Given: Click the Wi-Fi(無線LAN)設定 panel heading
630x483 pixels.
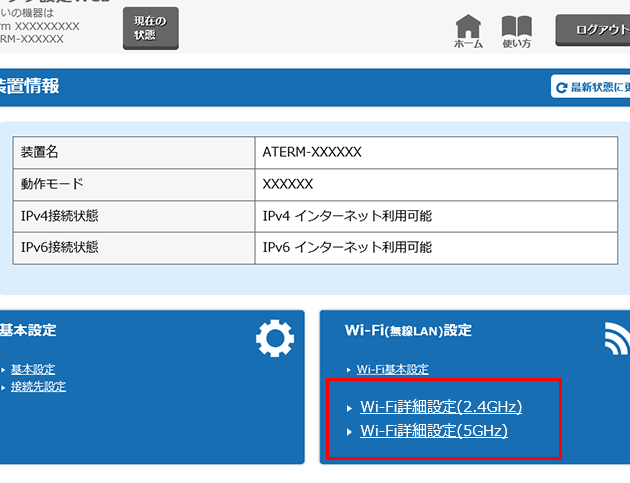Looking at the screenshot, I should click(407, 330).
